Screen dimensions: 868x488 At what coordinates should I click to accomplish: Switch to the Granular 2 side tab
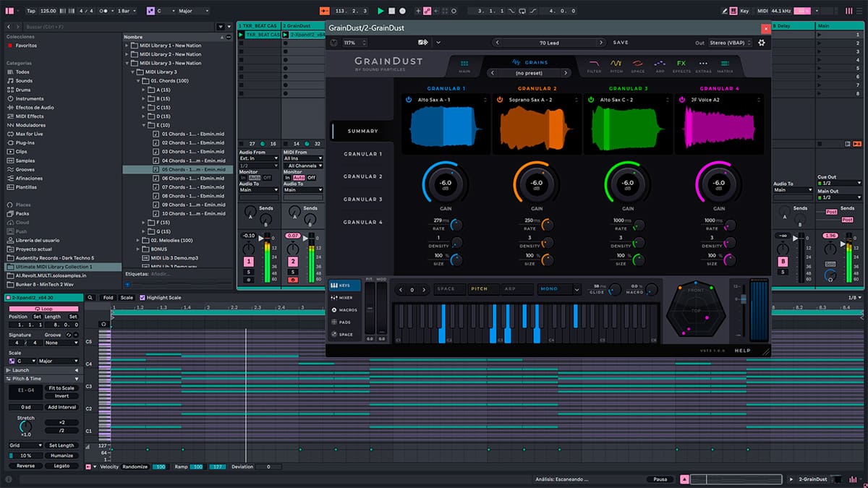pyautogui.click(x=362, y=176)
